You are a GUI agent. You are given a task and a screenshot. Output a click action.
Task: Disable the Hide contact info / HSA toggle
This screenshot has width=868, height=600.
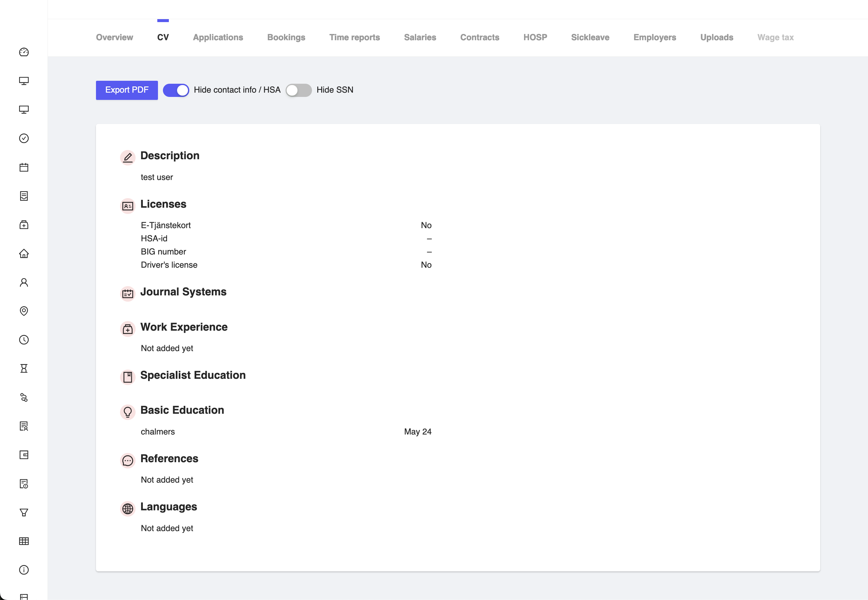176,90
